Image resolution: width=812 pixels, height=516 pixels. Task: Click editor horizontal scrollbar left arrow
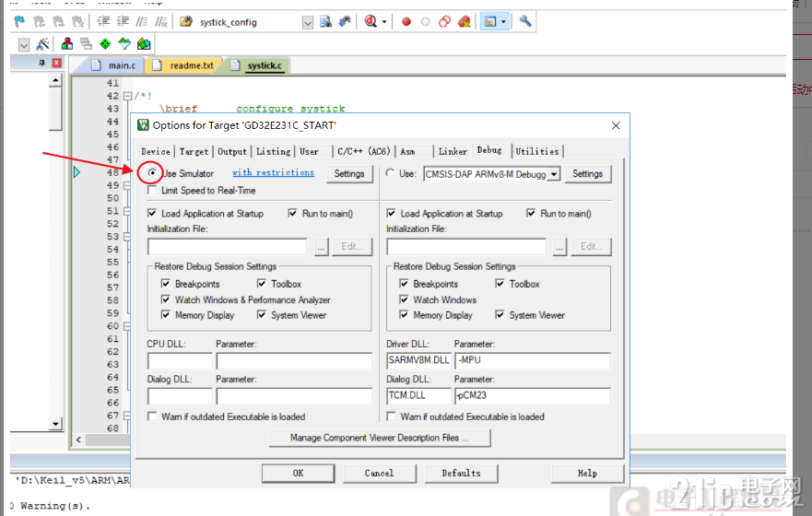(78, 440)
